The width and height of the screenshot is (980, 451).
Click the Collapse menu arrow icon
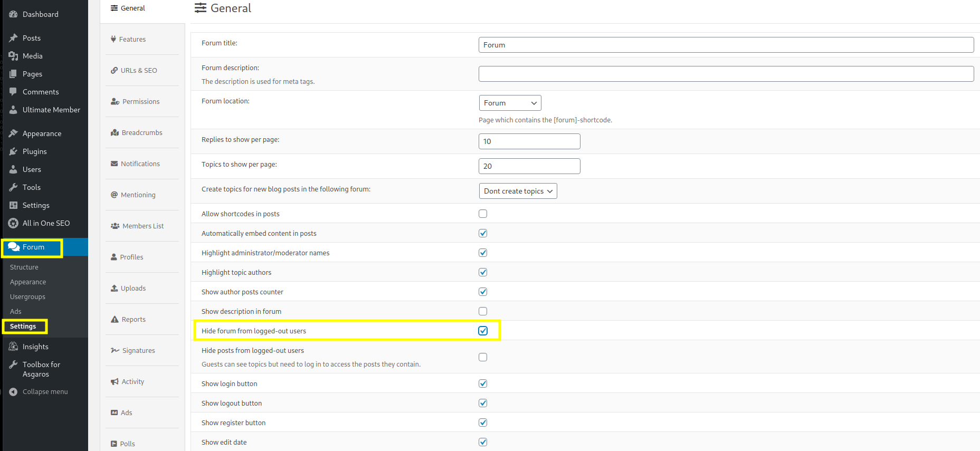[13, 392]
